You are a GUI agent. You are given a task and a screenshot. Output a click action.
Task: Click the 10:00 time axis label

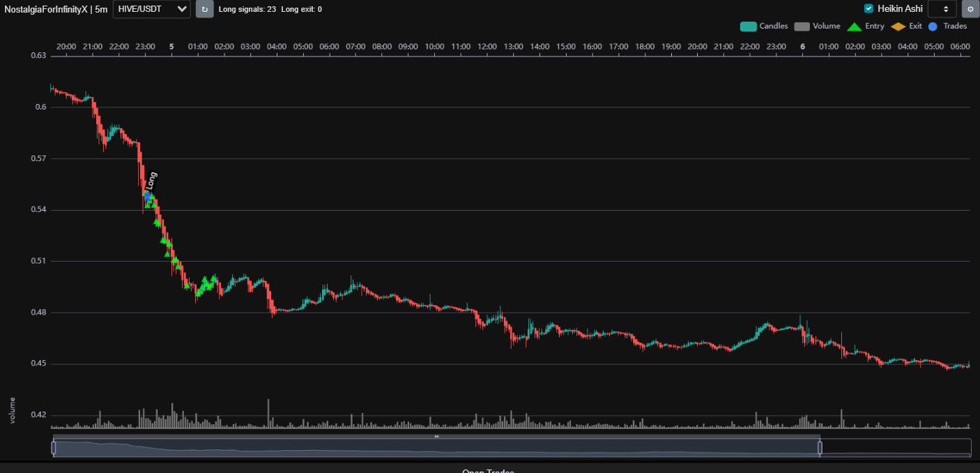[434, 47]
